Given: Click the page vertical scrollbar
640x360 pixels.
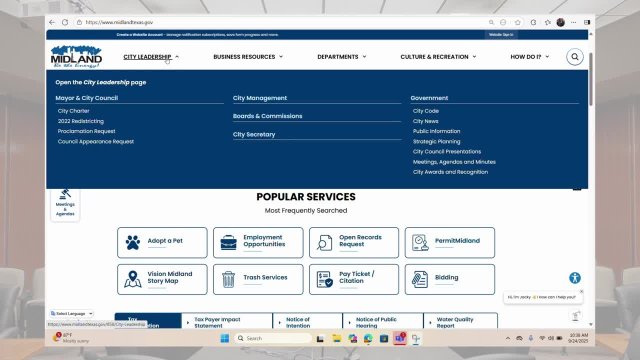Looking at the screenshot, I should click(x=591, y=80).
